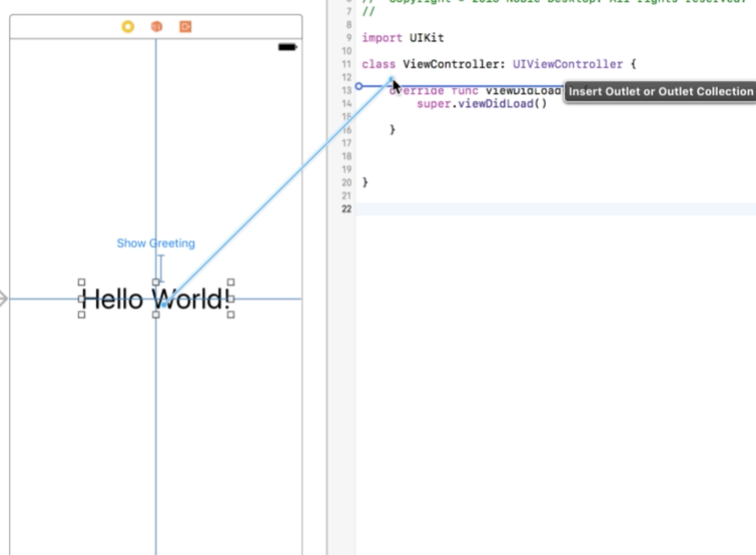The image size is (756, 555).
Task: Click top-left resize handle of Hello World label
Action: click(81, 282)
